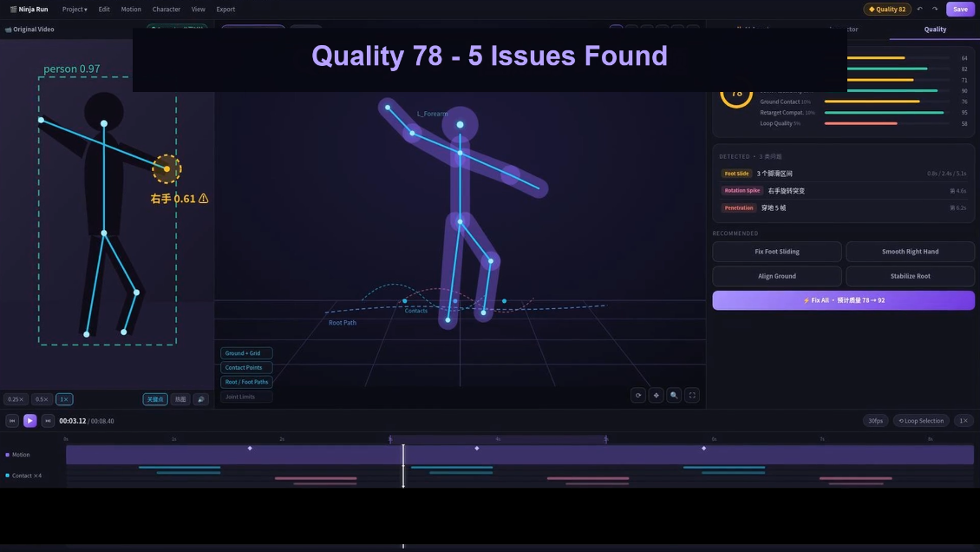Select the Foot Slide detected issue row
Image resolution: width=980 pixels, height=552 pixels.
pyautogui.click(x=843, y=174)
